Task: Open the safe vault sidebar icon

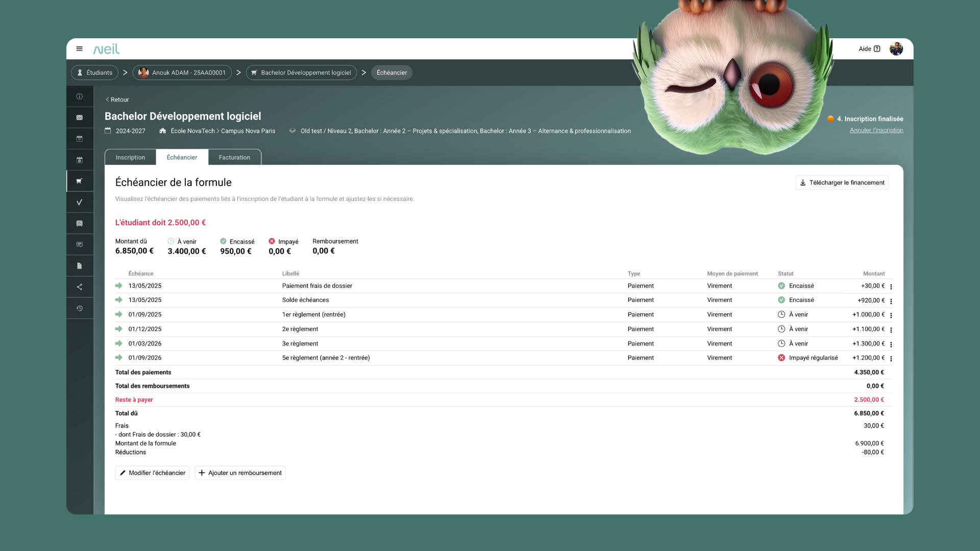Action: click(80, 223)
